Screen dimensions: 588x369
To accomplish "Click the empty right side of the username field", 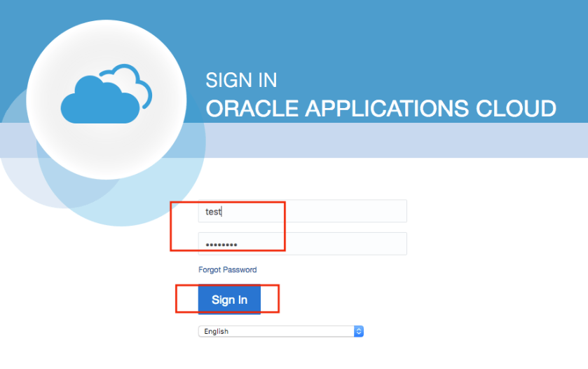I will pyautogui.click(x=364, y=211).
